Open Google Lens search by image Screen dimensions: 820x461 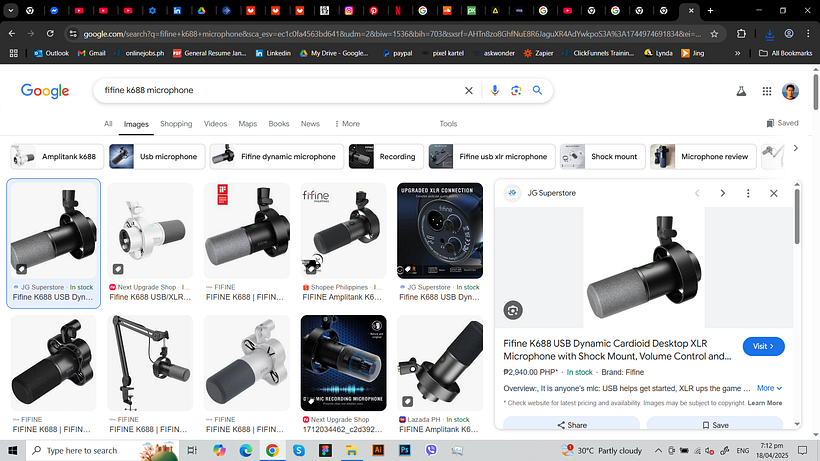(x=516, y=90)
